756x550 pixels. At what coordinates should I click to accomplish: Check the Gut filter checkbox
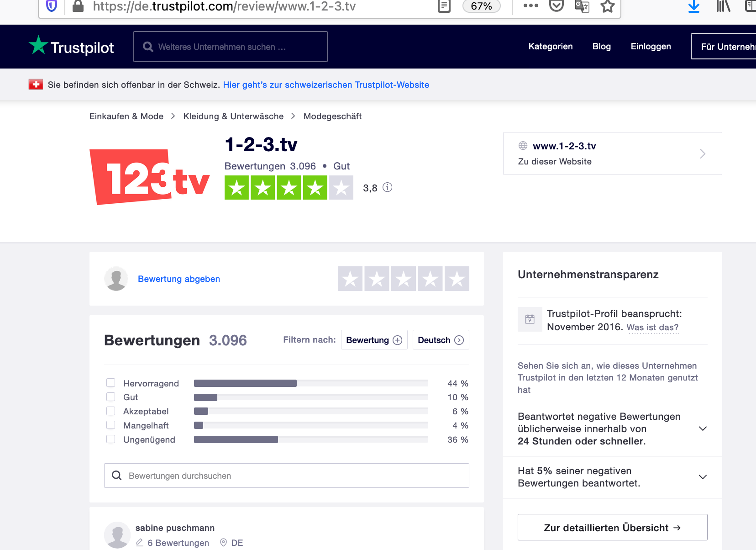tap(111, 397)
